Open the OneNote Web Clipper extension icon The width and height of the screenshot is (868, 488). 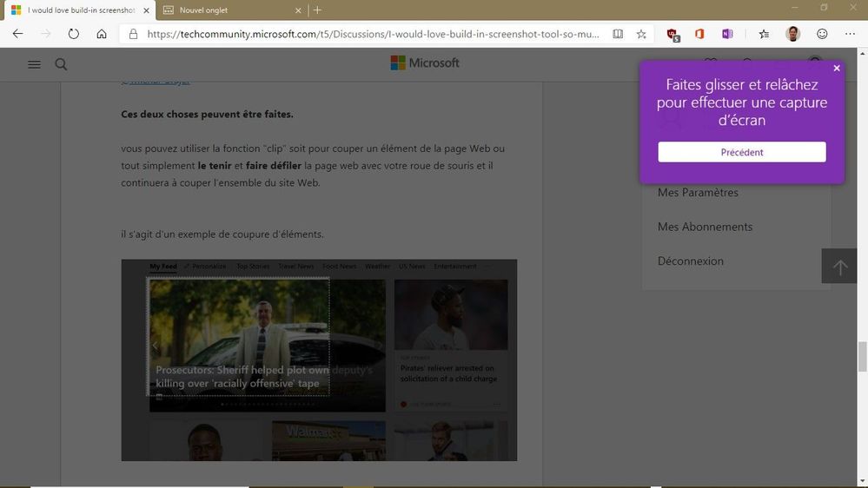(727, 34)
